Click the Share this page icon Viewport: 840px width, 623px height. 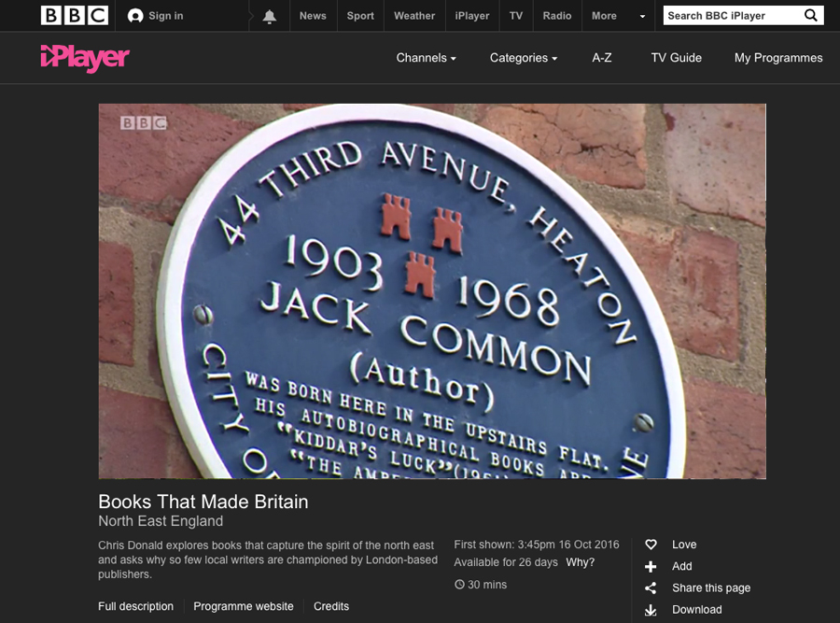[650, 588]
